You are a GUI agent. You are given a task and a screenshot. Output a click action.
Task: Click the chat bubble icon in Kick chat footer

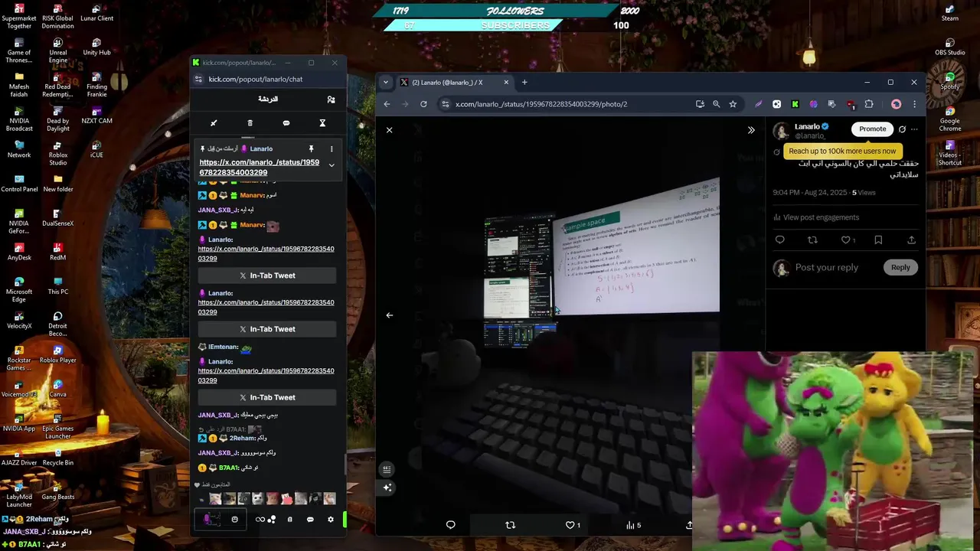(x=310, y=519)
